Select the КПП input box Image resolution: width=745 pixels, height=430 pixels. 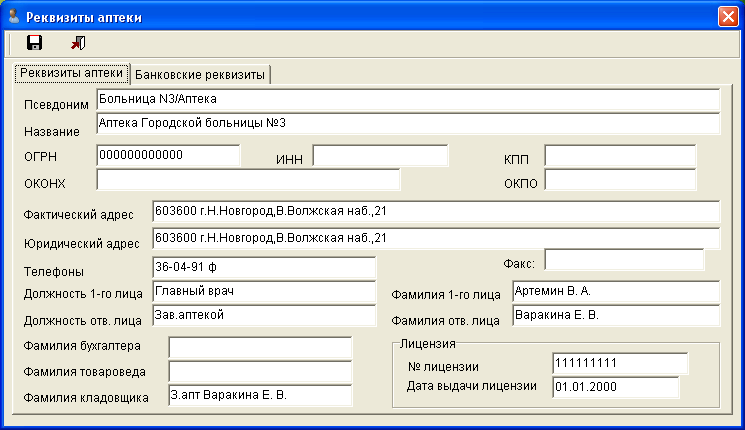click(x=619, y=156)
